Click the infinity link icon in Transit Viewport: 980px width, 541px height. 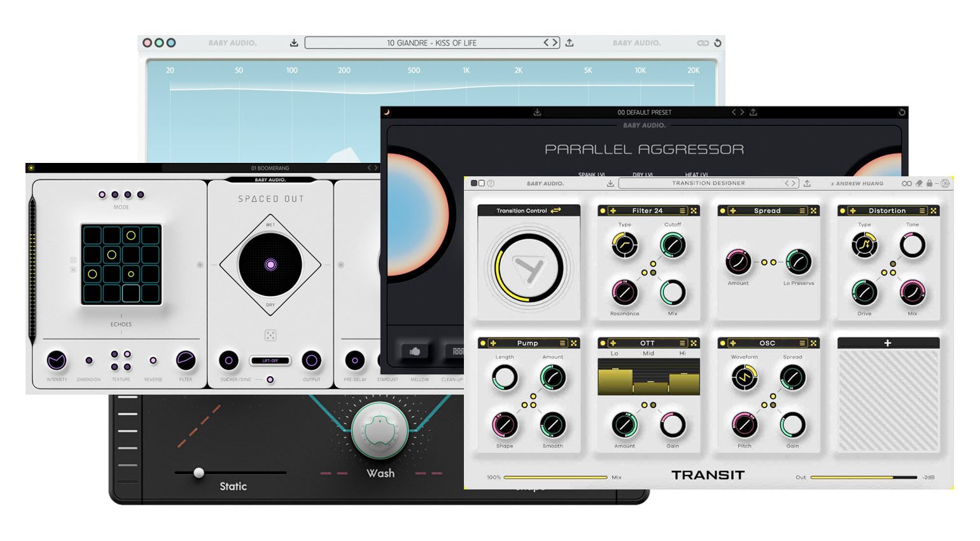(907, 183)
